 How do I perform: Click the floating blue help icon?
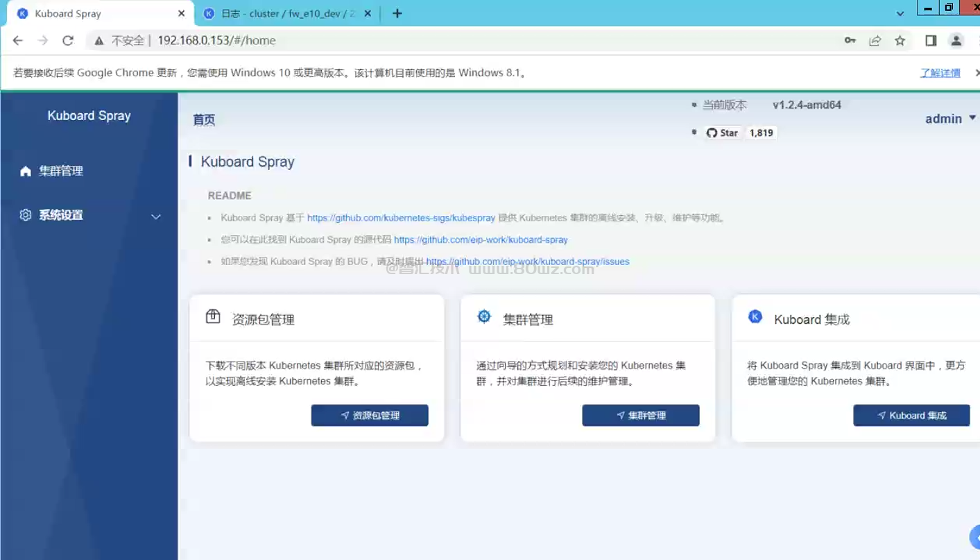pyautogui.click(x=974, y=537)
